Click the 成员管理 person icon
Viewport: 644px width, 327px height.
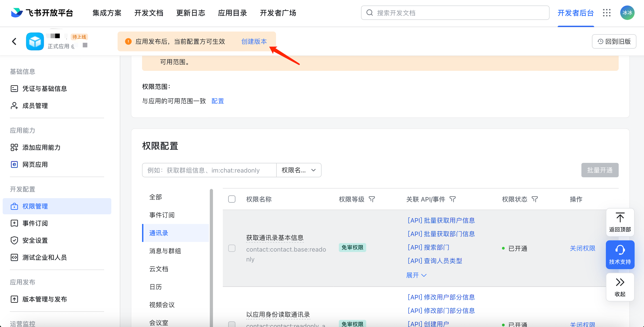pyautogui.click(x=14, y=106)
